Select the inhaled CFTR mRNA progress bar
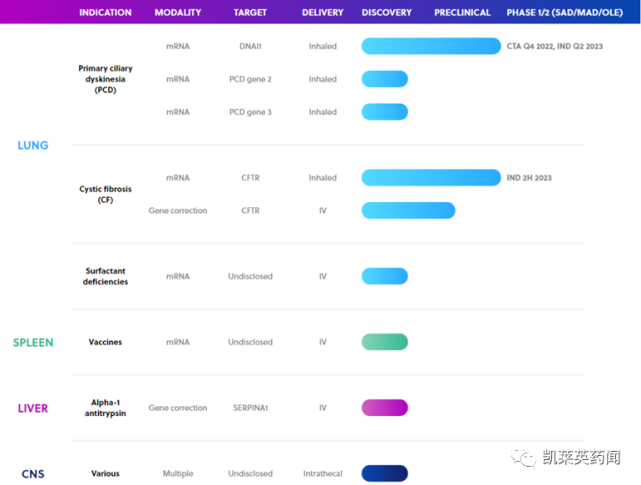 tap(431, 178)
